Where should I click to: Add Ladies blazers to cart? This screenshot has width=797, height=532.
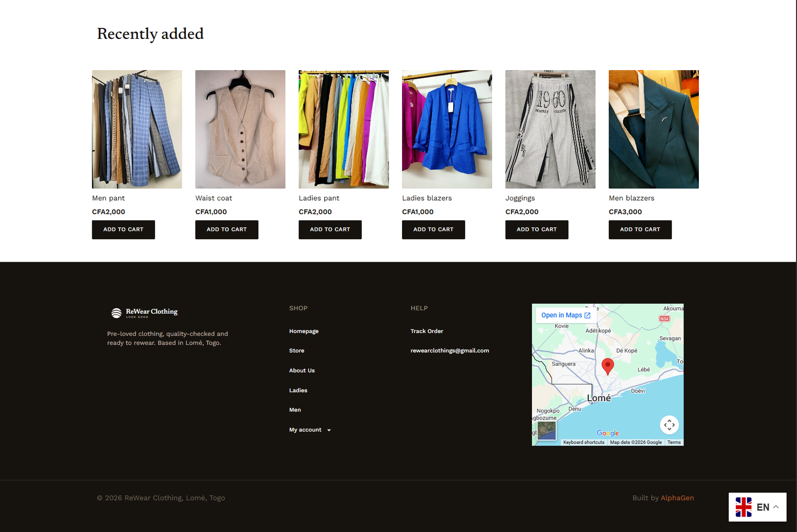433,229
